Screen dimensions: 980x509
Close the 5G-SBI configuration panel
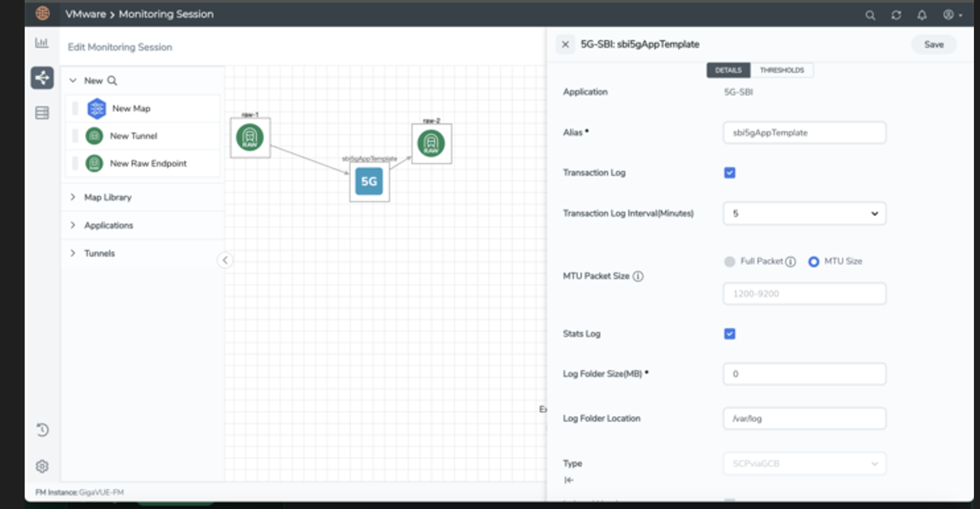tap(565, 45)
